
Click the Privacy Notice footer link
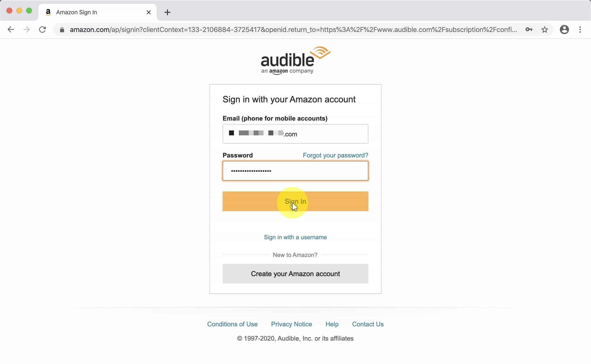click(291, 324)
